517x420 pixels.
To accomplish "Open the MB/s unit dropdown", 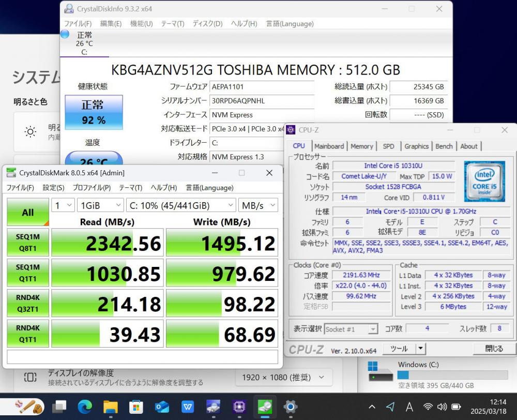I will [258, 205].
